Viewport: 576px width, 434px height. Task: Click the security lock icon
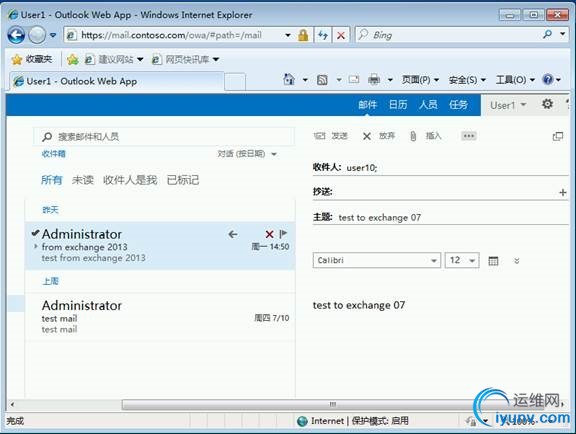coord(303,35)
